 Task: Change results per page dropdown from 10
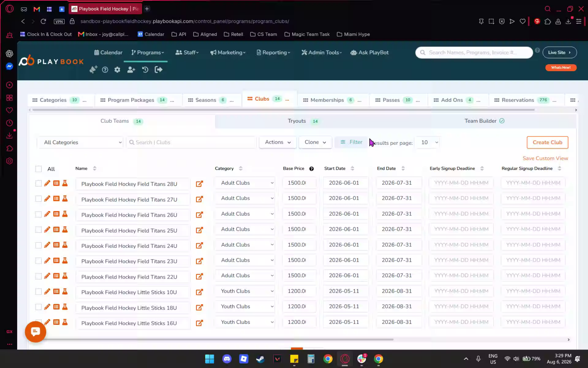tap(428, 142)
